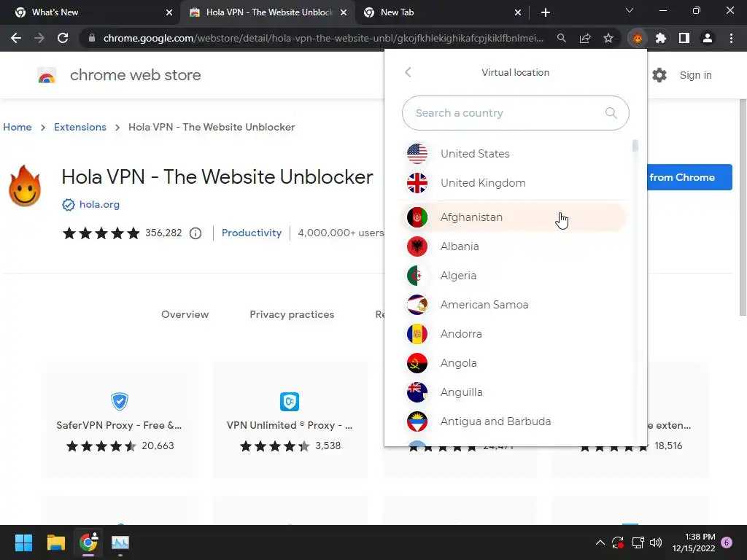Click the Chrome icon in the taskbar
Screen dimensions: 747x560
pos(88,542)
